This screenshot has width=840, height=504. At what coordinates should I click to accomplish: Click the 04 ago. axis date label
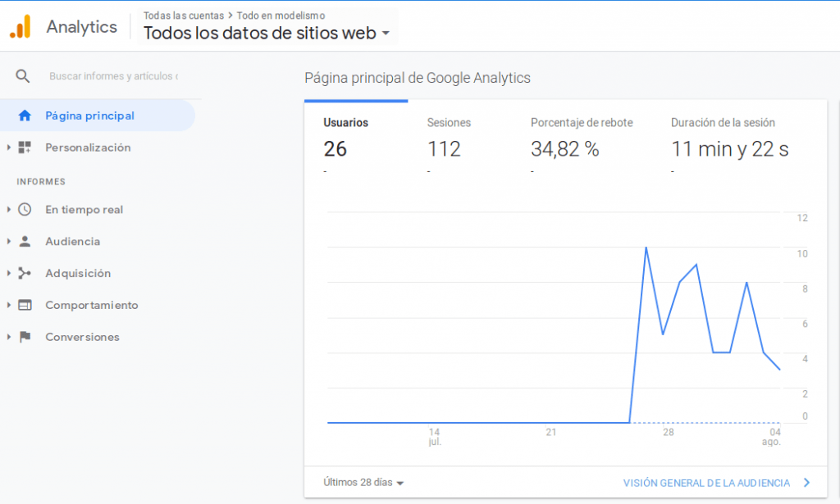click(771, 437)
